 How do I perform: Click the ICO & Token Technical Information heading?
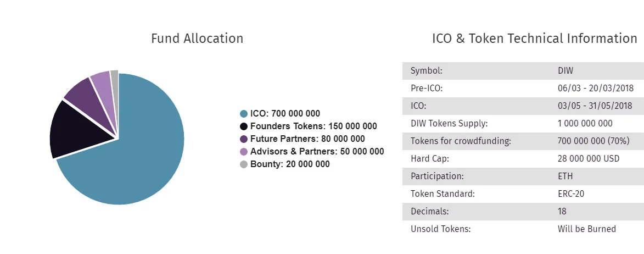(x=535, y=38)
